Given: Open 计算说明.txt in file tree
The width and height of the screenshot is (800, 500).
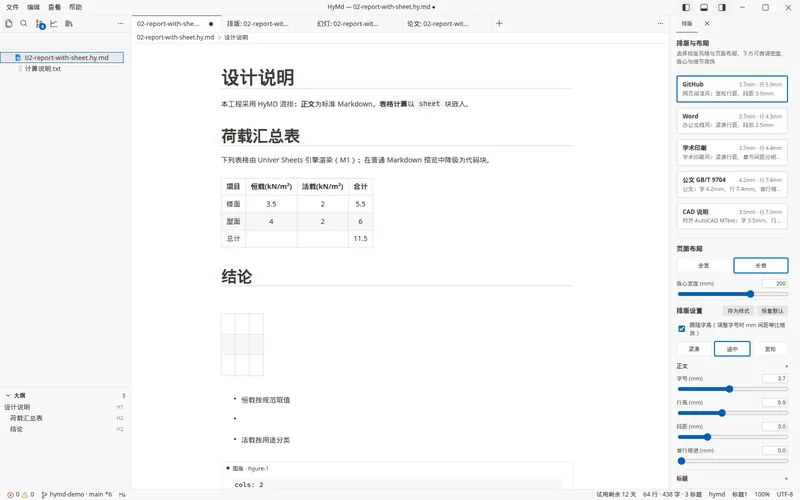Looking at the screenshot, I should tap(43, 68).
